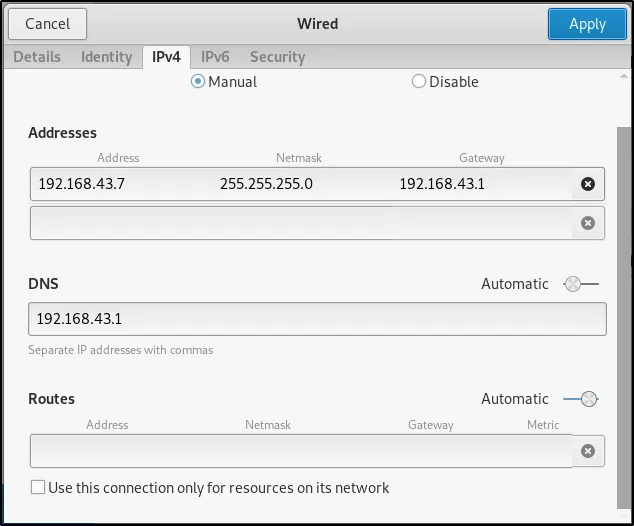Screen dimensions: 634x526
Task: Switch to the IPv6 tab
Action: pyautogui.click(x=215, y=57)
